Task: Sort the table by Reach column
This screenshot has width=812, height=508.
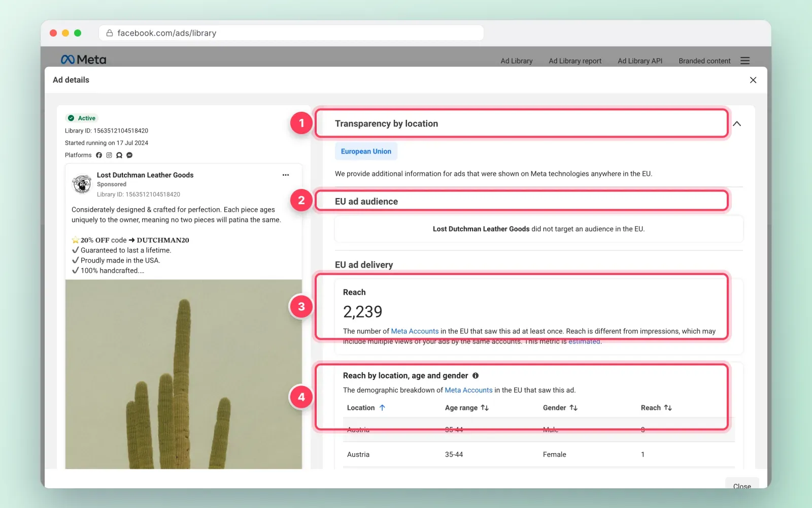Action: click(x=668, y=408)
